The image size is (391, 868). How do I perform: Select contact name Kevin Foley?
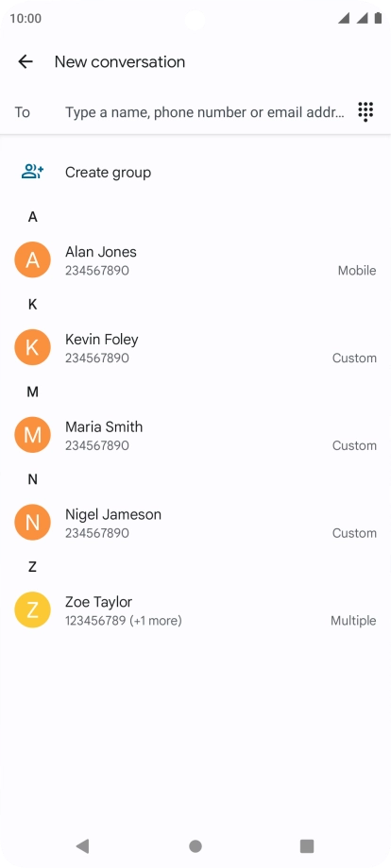(x=102, y=340)
